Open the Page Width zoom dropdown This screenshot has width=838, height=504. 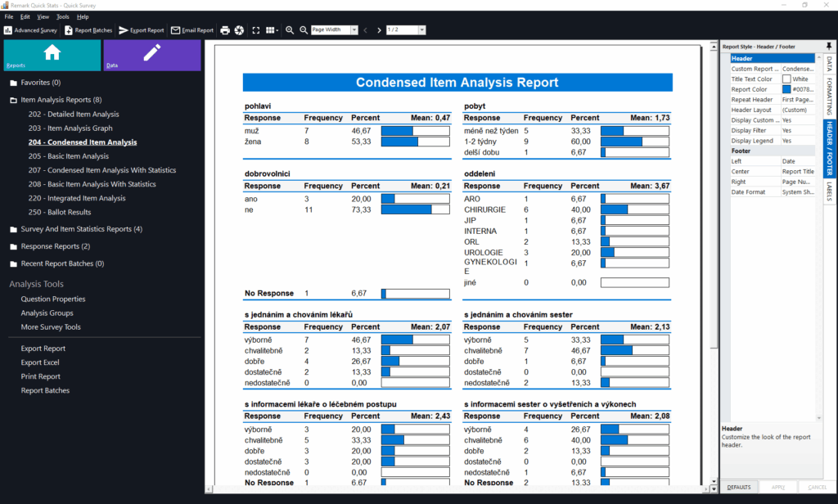point(335,30)
